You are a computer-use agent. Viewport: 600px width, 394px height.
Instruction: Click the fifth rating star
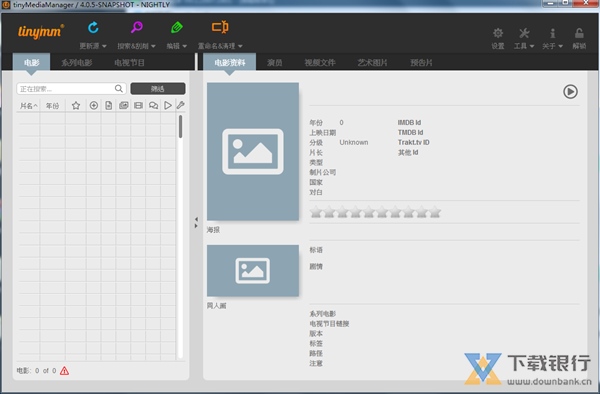(x=368, y=212)
